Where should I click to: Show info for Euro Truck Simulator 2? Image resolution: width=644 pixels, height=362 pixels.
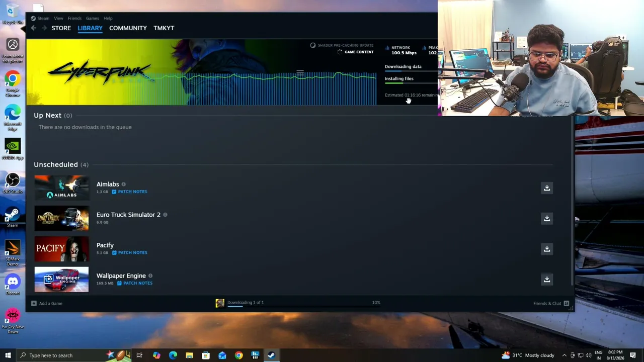[x=165, y=215]
